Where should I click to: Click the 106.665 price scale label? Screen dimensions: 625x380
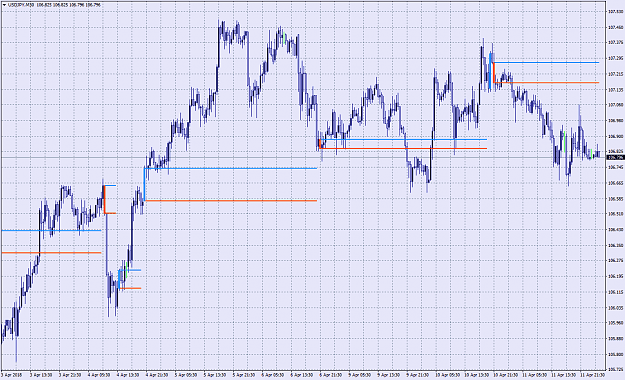[x=615, y=183]
